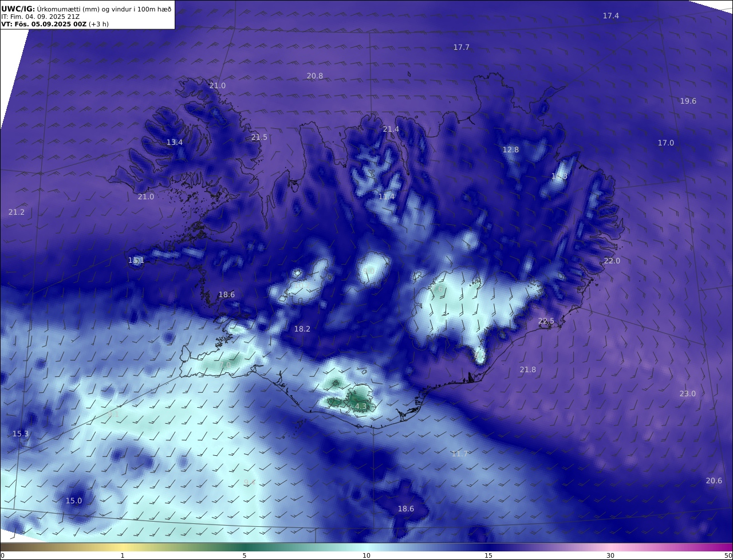Click the 22.0 value label
733x560 pixels.
tap(612, 261)
